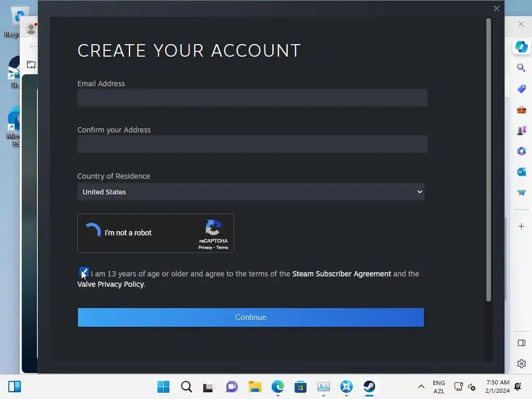
Task: Open the reCAPTCHA Privacy link
Action: point(205,248)
